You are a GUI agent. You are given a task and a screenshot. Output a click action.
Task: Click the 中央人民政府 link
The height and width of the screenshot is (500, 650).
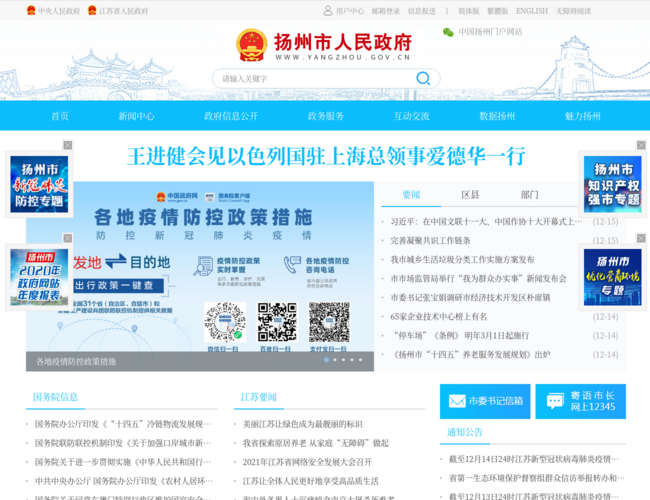(58, 11)
